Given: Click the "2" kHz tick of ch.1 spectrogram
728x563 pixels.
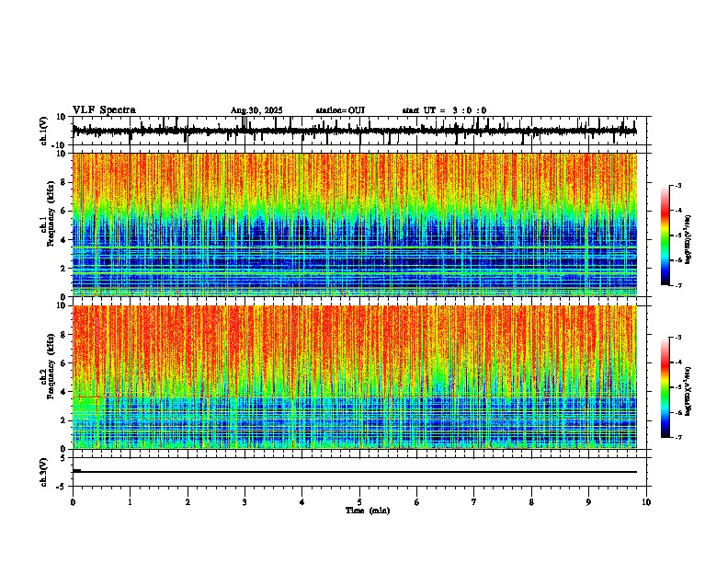Looking at the screenshot, I should pos(63,268).
